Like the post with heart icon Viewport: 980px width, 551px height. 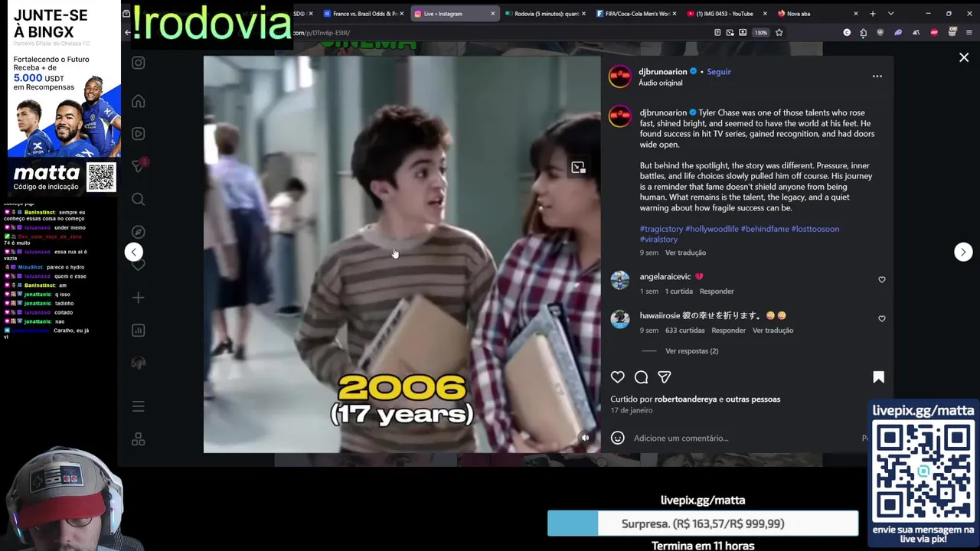617,377
